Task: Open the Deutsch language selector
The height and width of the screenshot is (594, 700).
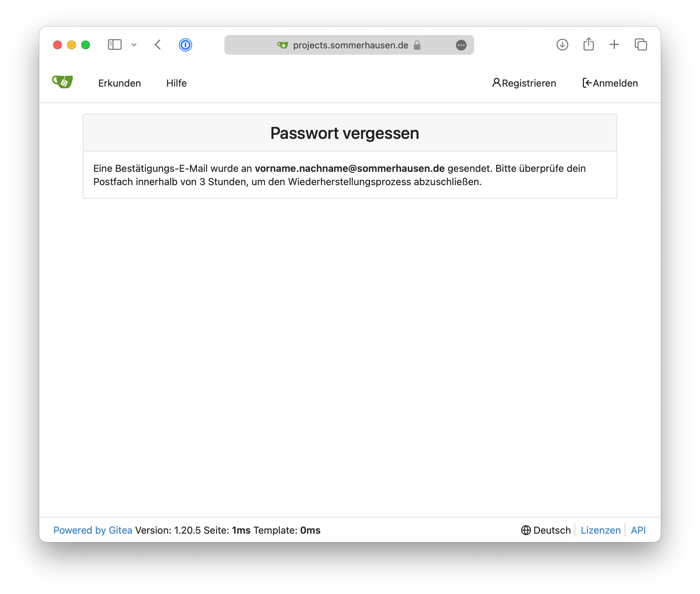Action: point(546,530)
